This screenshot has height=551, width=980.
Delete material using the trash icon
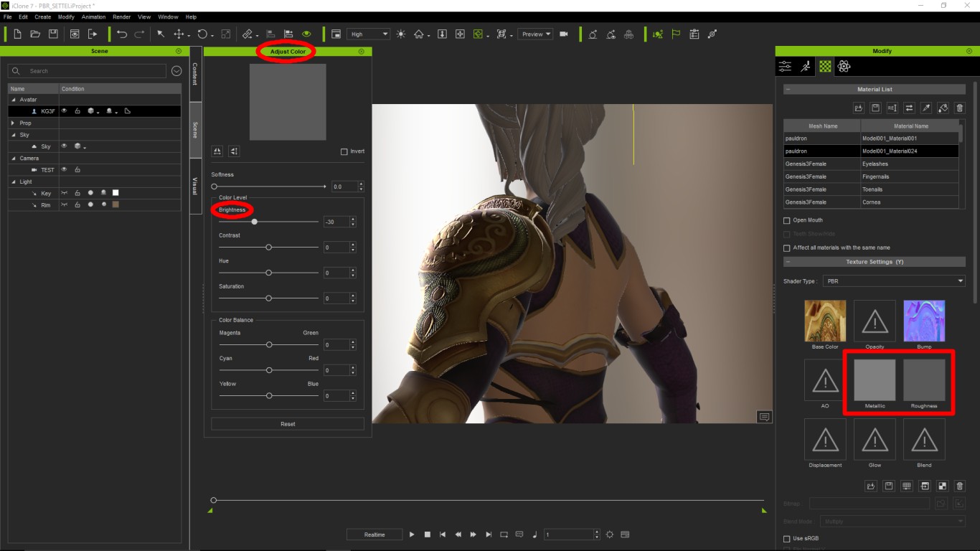(x=960, y=108)
